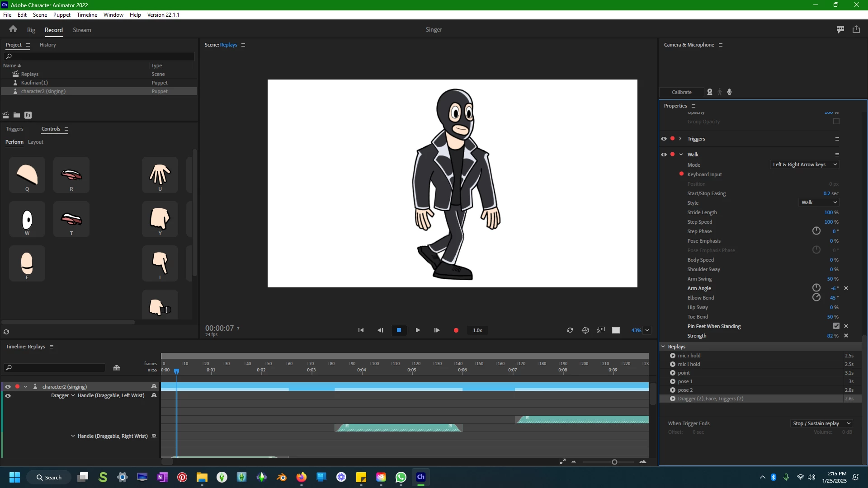Open When Trigger Ends dropdown

(821, 423)
